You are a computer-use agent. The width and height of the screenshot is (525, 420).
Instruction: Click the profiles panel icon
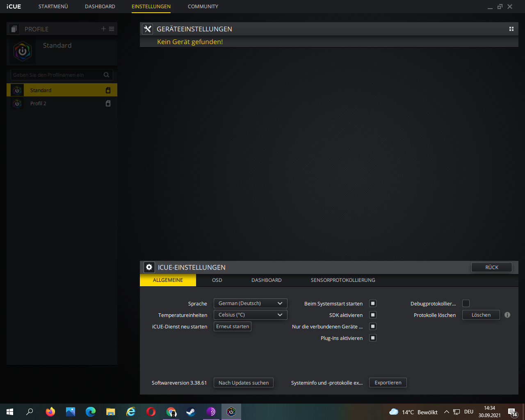[x=14, y=29]
